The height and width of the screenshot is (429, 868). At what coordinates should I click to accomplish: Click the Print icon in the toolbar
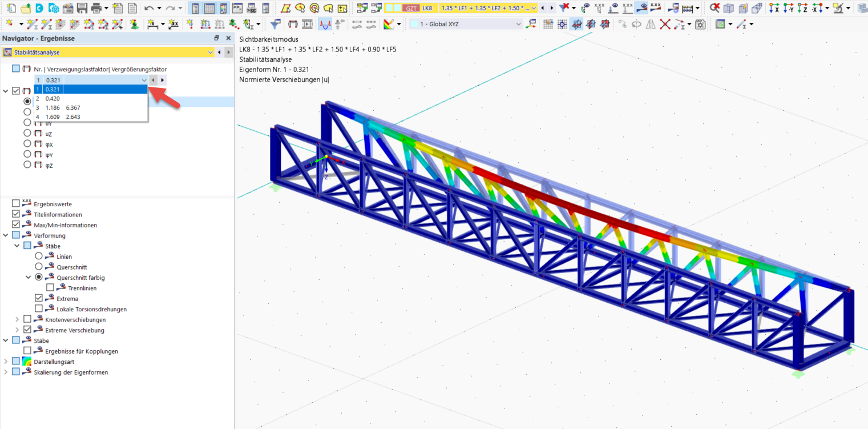tap(96, 8)
